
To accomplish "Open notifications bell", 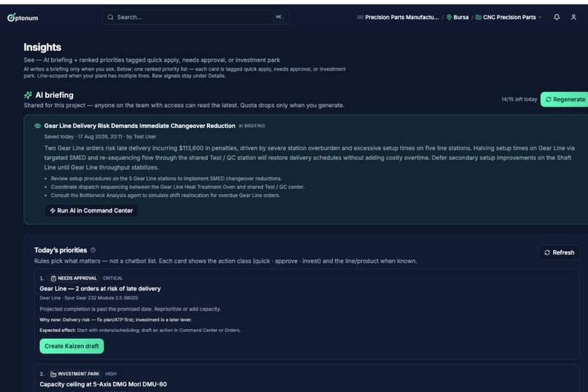I will click(557, 18).
